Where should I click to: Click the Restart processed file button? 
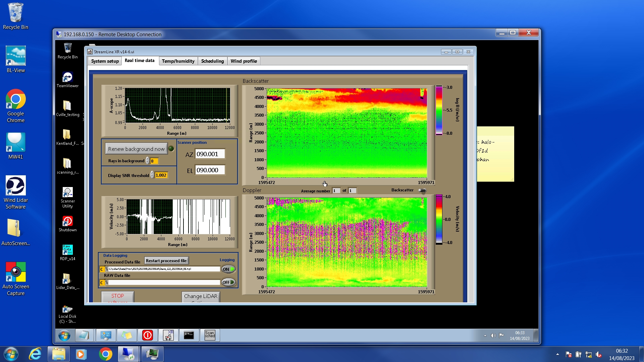point(166,260)
